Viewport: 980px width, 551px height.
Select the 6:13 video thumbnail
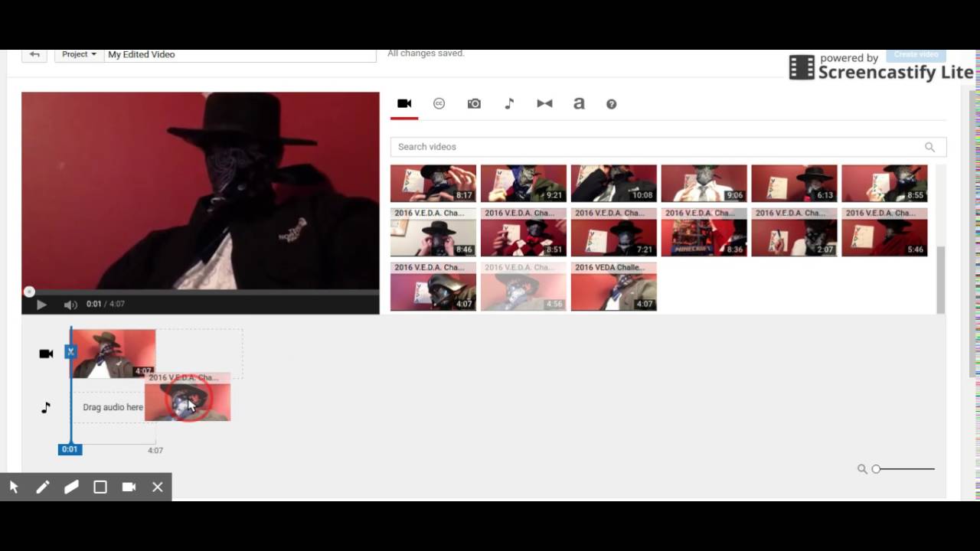(794, 184)
